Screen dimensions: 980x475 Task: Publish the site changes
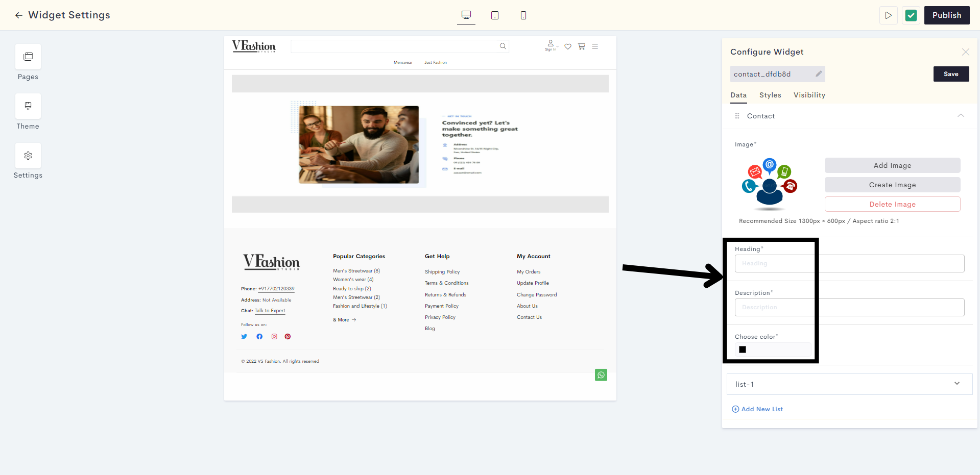click(947, 15)
